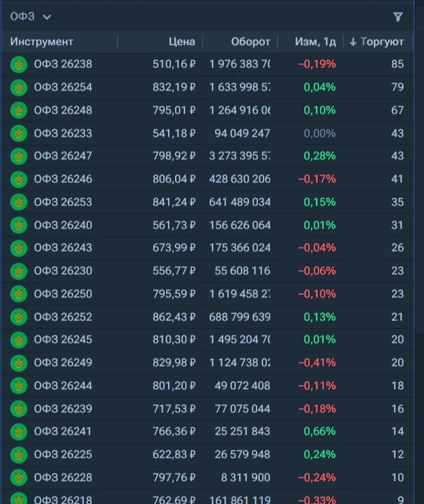Click the turnover value 94 049 247
The width and height of the screenshot is (424, 504).
[x=242, y=133]
